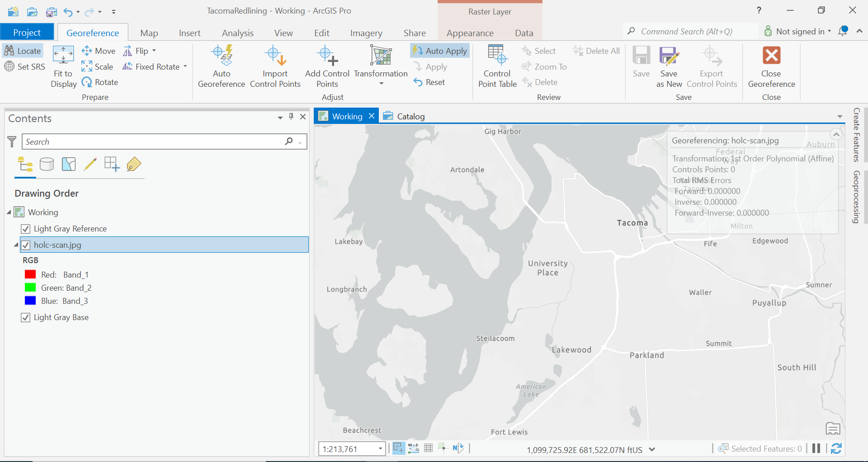Show List By Labeling view

click(134, 164)
